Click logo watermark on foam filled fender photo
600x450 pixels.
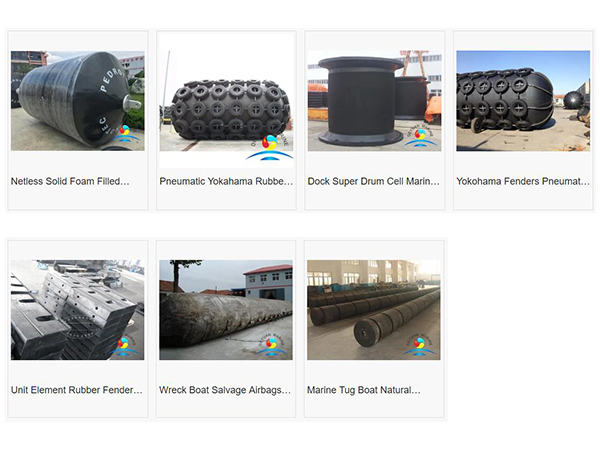point(125,133)
